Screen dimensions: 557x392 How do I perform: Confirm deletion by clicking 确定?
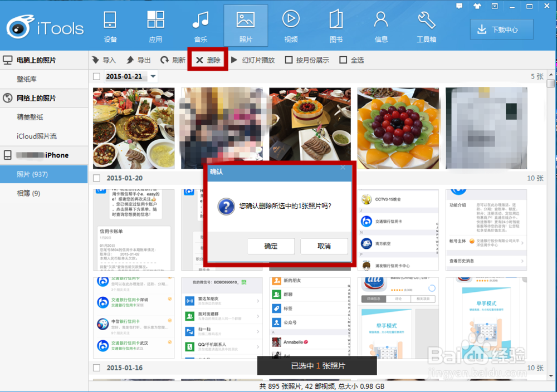(271, 246)
